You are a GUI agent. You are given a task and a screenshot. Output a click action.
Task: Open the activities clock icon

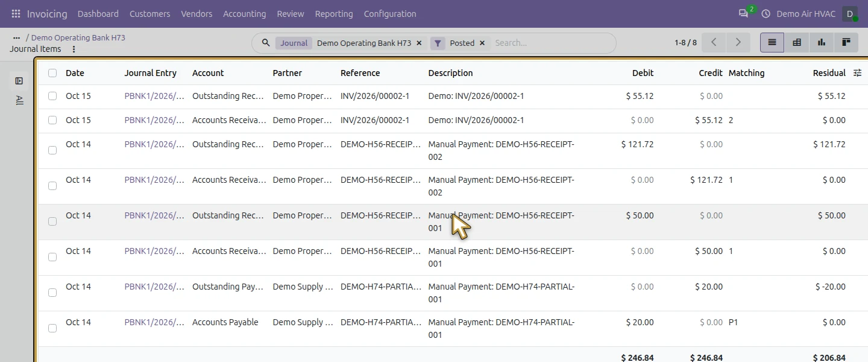click(766, 14)
